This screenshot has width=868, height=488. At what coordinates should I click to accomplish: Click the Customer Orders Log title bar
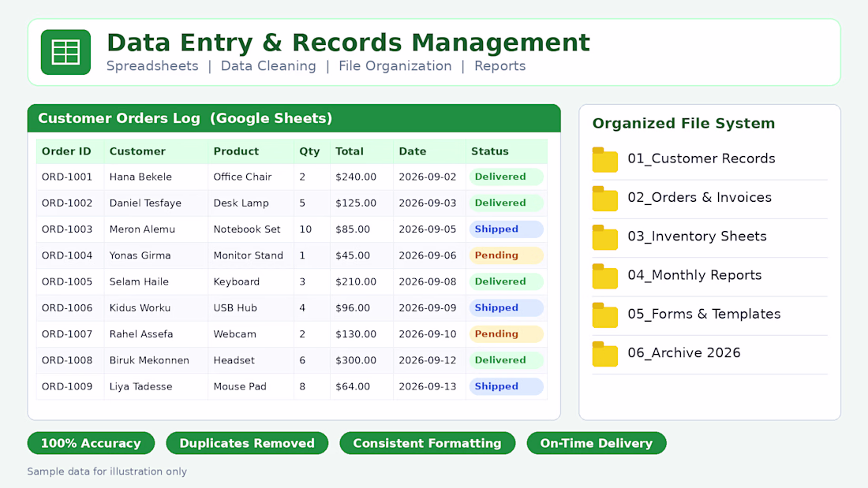(x=294, y=118)
